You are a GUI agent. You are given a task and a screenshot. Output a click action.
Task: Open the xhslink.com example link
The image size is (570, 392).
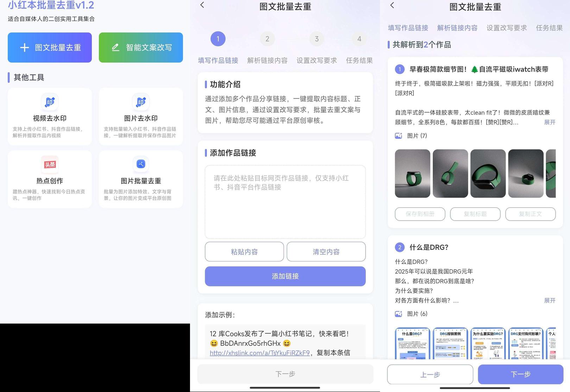260,353
